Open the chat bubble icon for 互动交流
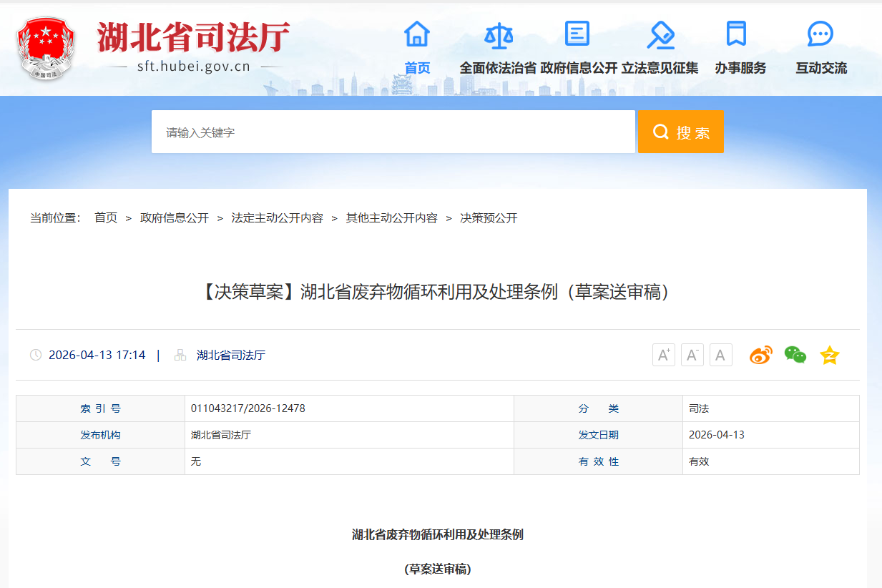 click(820, 34)
